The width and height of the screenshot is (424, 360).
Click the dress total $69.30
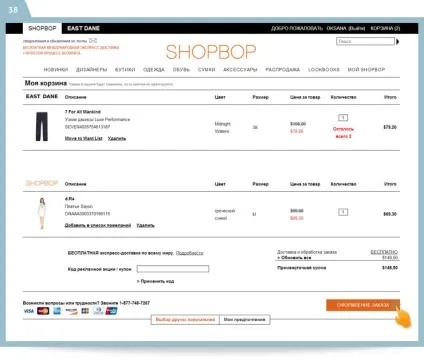390,214
